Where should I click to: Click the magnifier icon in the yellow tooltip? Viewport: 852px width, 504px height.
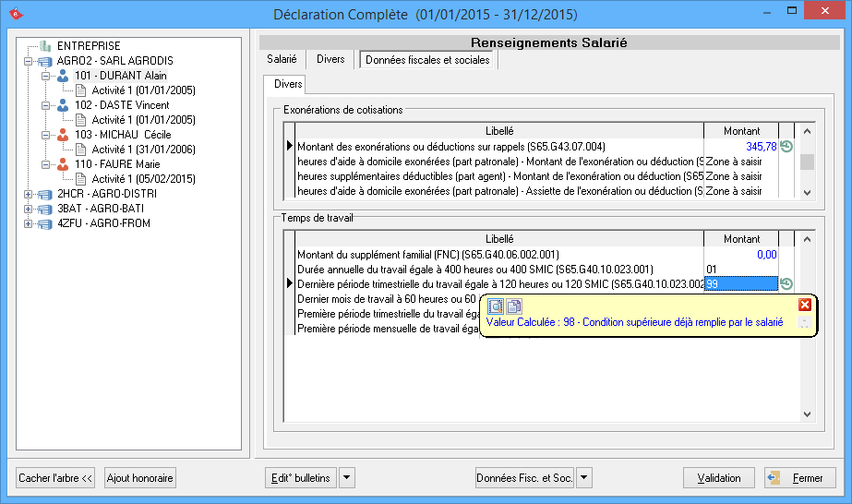495,306
